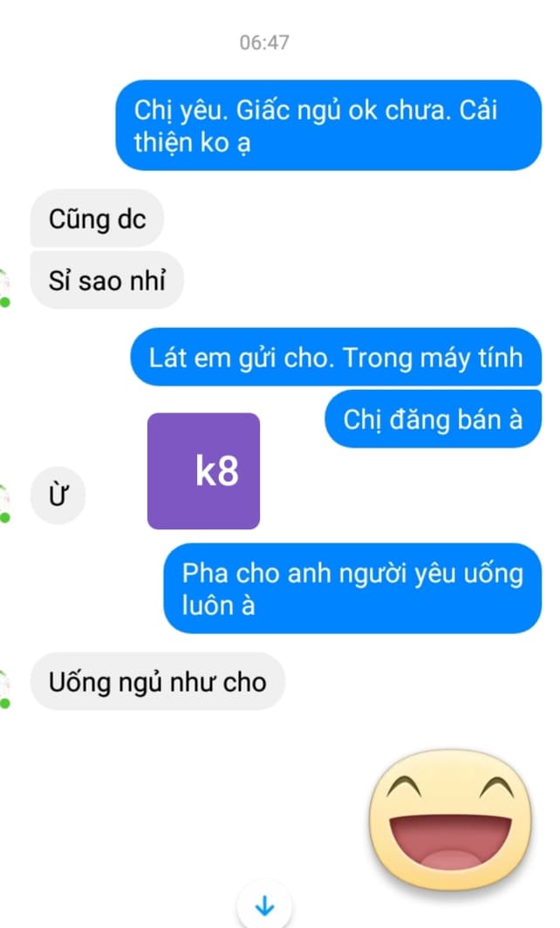Open the purple k8 tile
This screenshot has width=560, height=928.
pyautogui.click(x=203, y=471)
